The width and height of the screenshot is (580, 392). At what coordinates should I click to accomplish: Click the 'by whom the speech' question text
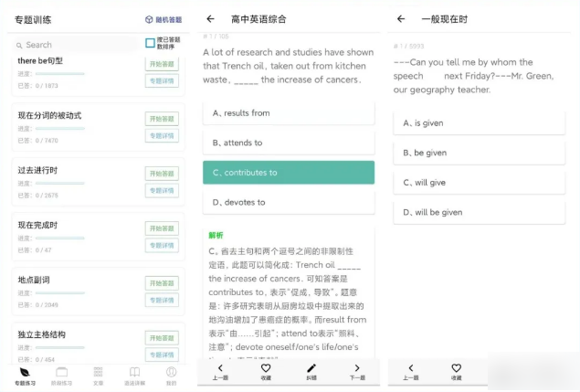(473, 76)
